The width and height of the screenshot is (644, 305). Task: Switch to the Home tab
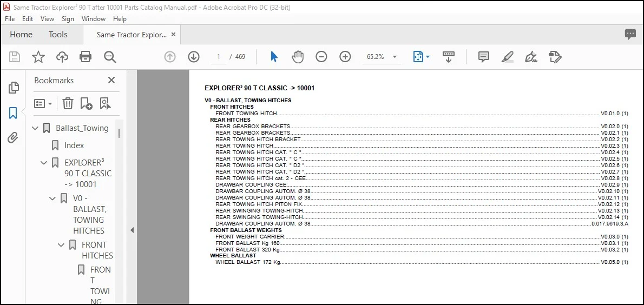pos(21,35)
